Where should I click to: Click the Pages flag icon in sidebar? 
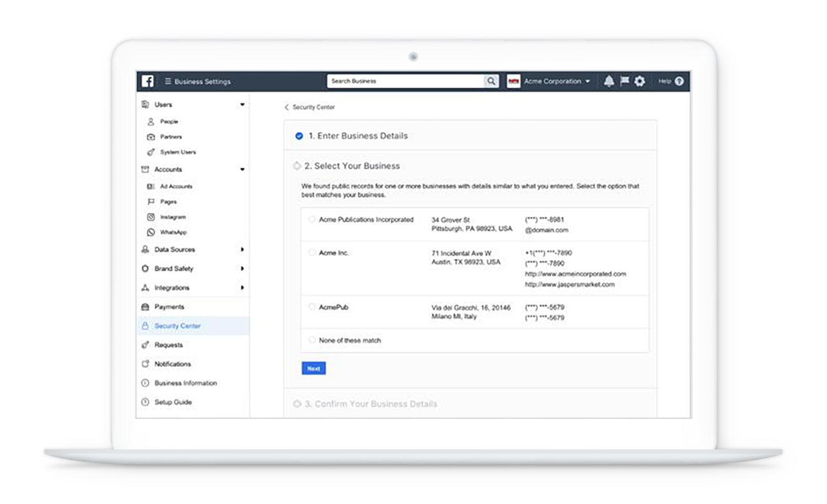[151, 202]
